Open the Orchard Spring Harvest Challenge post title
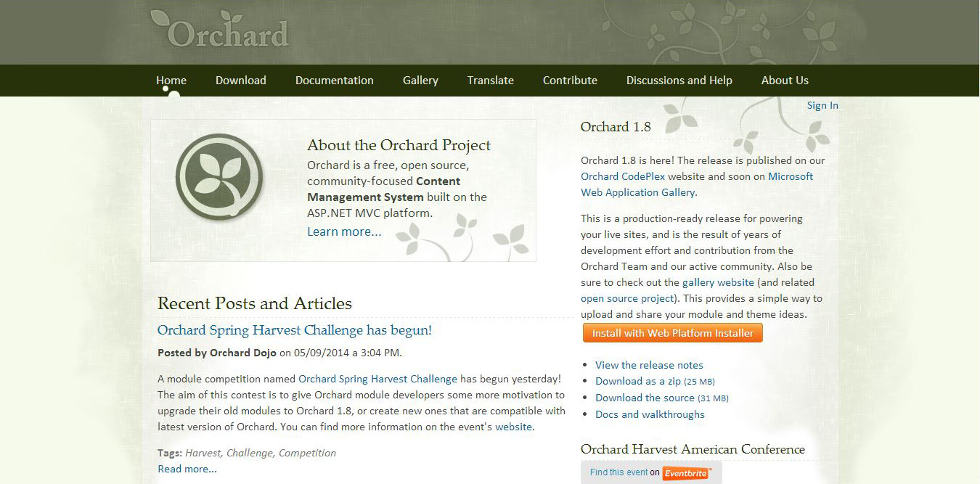 coord(295,330)
